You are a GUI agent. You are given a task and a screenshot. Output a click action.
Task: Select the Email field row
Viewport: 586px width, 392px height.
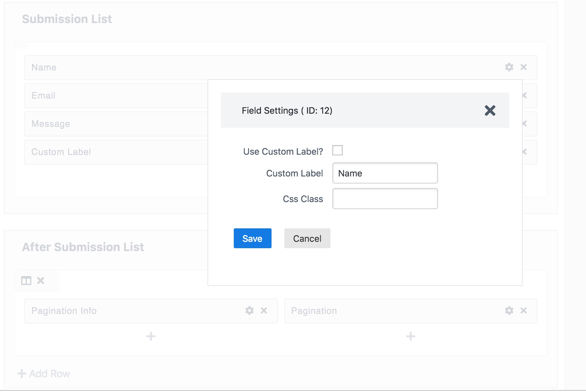[115, 96]
